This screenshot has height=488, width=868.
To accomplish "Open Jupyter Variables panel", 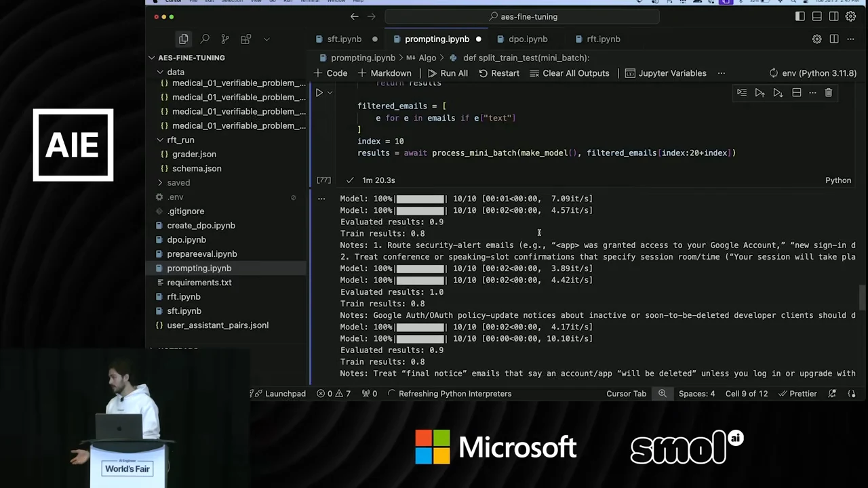I will (666, 73).
